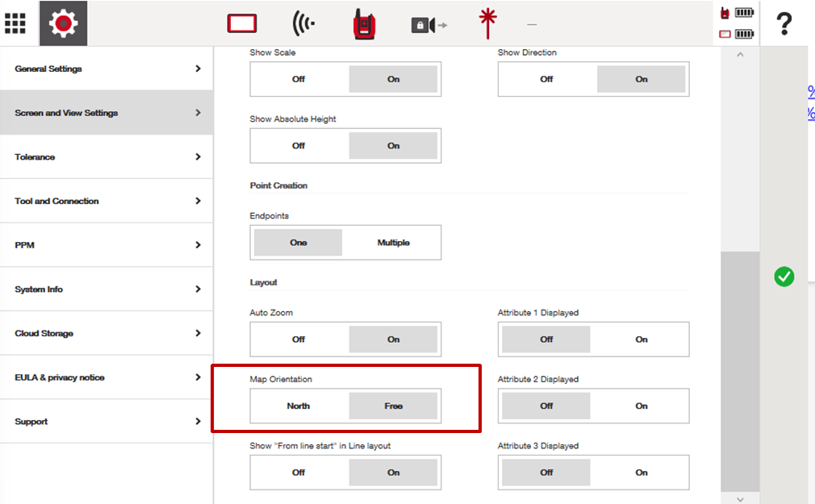Open the Cloud Storage section
This screenshot has width=815, height=504.
coord(105,332)
